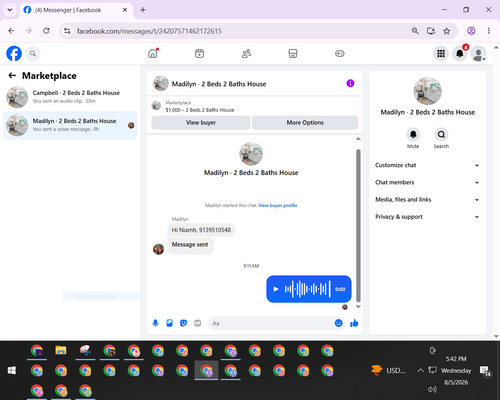500x400 pixels.
Task: Go back with browser back arrow
Action: (x=11, y=31)
